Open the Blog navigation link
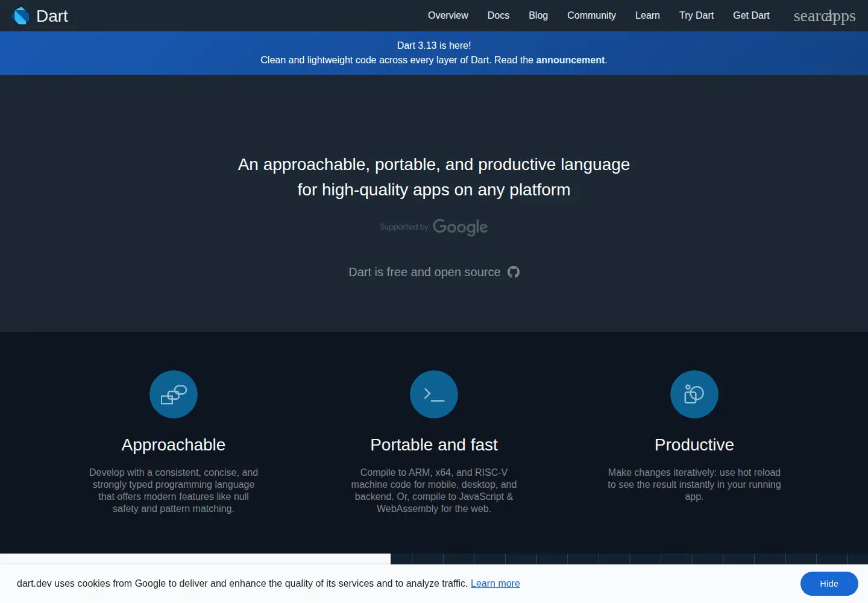The height and width of the screenshot is (603, 868). point(538,16)
